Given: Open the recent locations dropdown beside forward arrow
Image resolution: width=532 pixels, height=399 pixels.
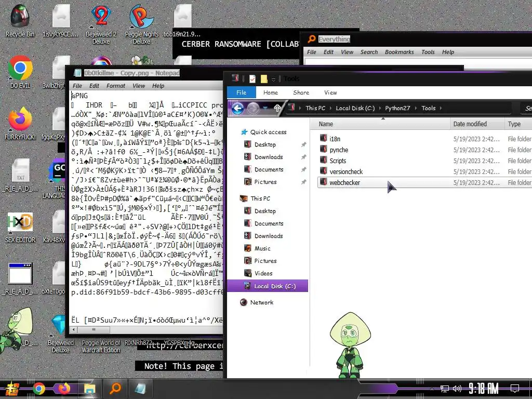Looking at the screenshot, I should (x=265, y=108).
